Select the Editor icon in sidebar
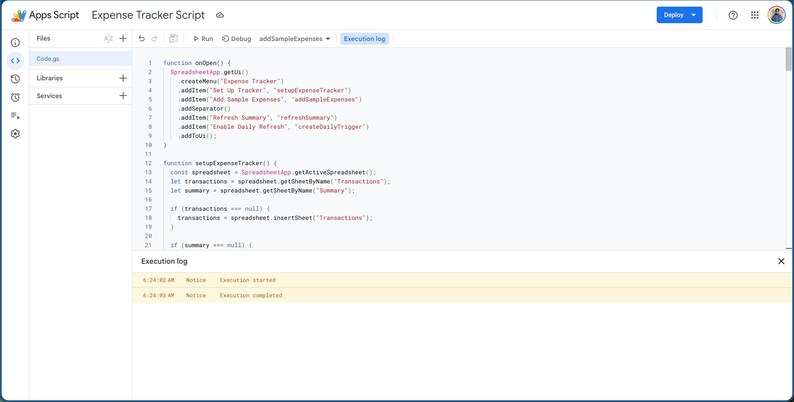This screenshot has width=794, height=402. 15,61
